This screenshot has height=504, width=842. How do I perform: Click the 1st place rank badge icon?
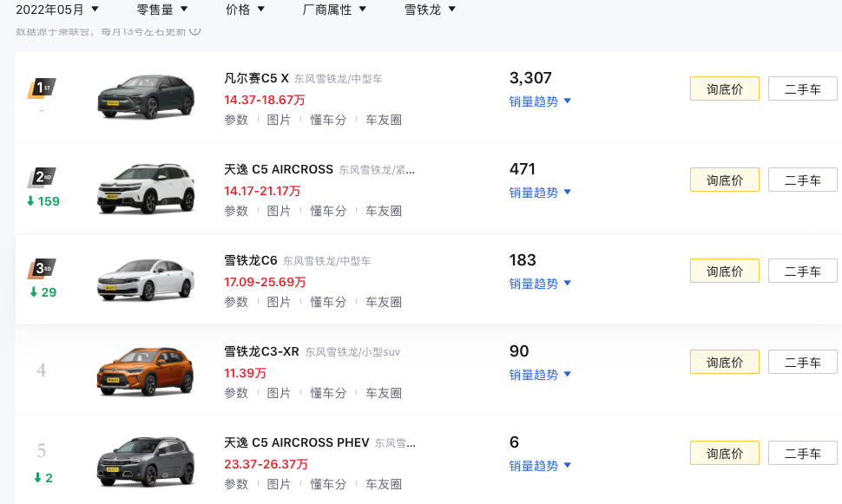pyautogui.click(x=42, y=88)
